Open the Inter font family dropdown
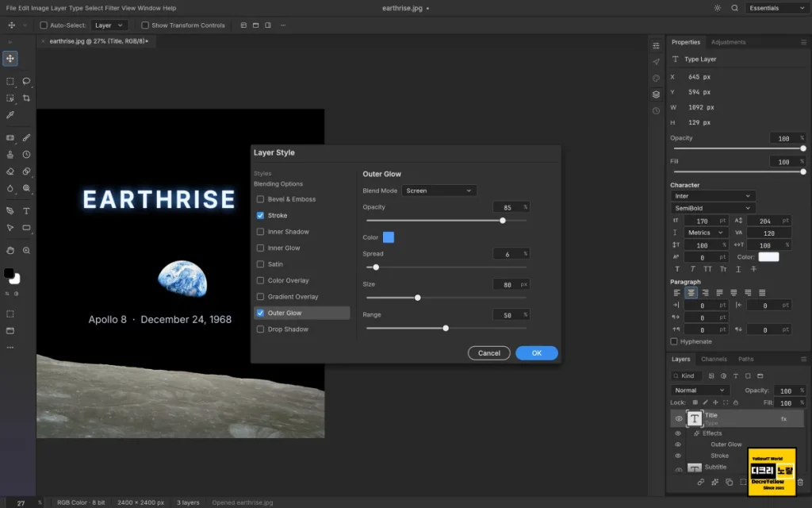This screenshot has width=812, height=508. (x=713, y=196)
